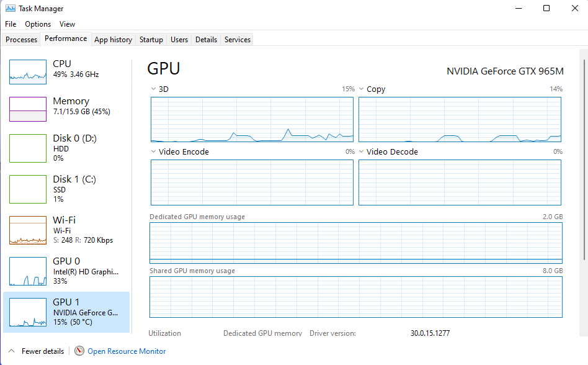The image size is (588, 365).
Task: Switch to the App history tab
Action: (113, 39)
